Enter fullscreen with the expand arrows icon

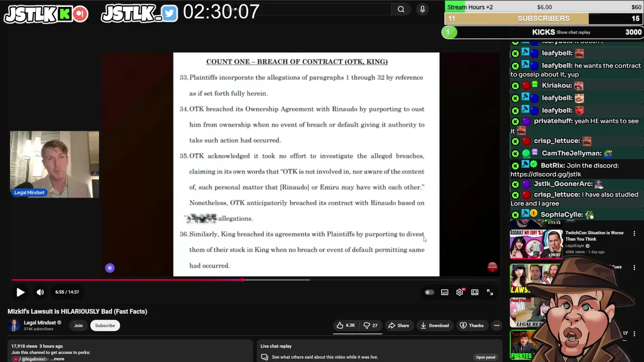click(x=490, y=292)
